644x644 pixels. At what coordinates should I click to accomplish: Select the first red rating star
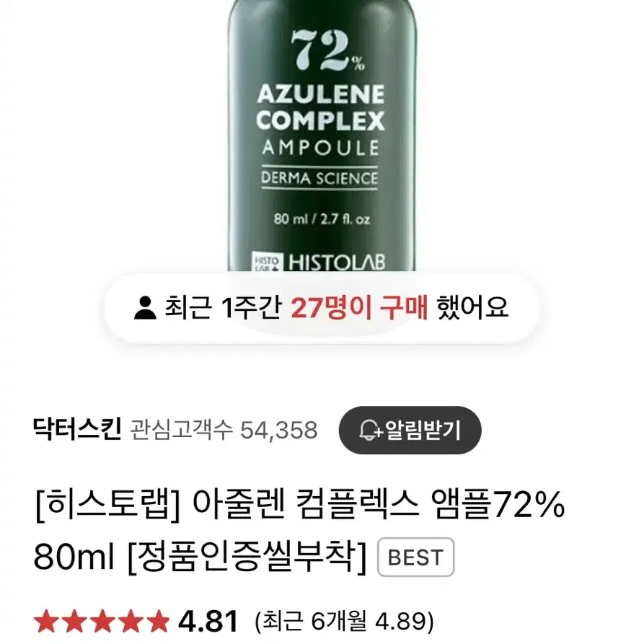(46, 621)
